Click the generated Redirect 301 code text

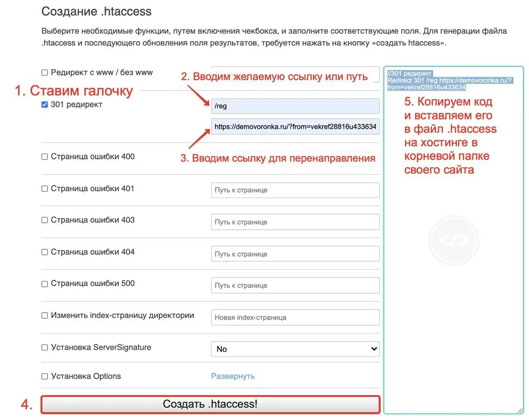click(450, 81)
